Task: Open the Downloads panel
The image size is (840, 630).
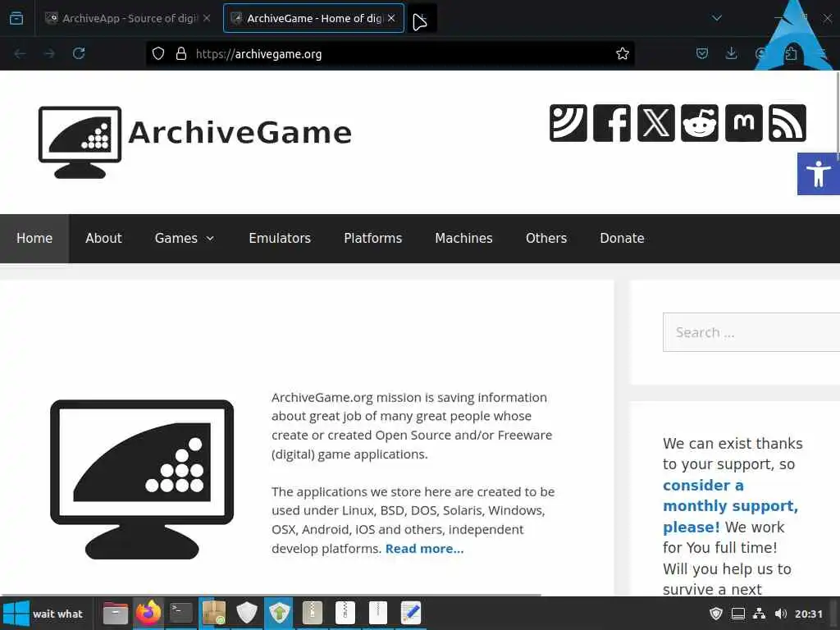Action: point(731,53)
